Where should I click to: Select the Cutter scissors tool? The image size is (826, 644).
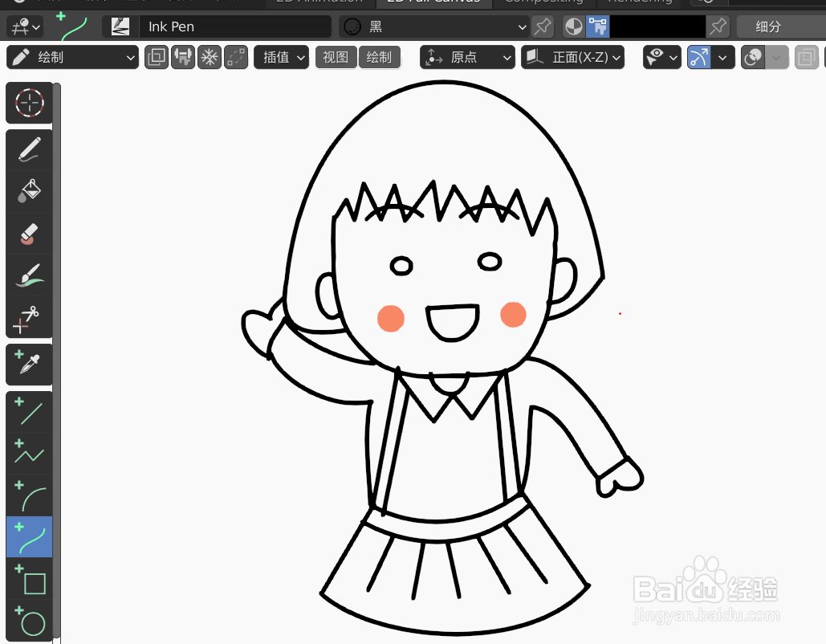(x=30, y=316)
